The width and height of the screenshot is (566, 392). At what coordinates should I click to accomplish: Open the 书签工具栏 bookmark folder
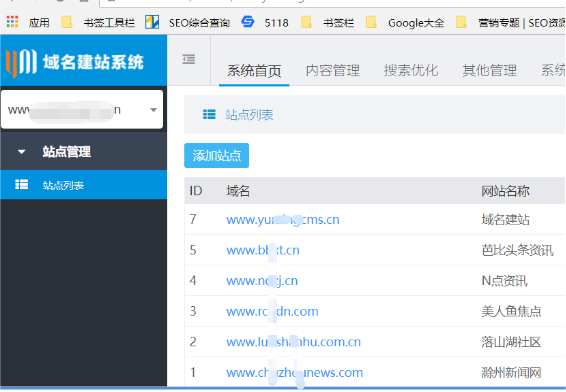click(x=98, y=22)
